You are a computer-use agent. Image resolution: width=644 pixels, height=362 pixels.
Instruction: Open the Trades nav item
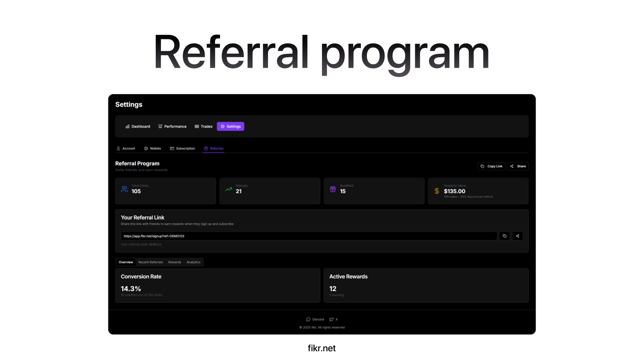tap(204, 126)
